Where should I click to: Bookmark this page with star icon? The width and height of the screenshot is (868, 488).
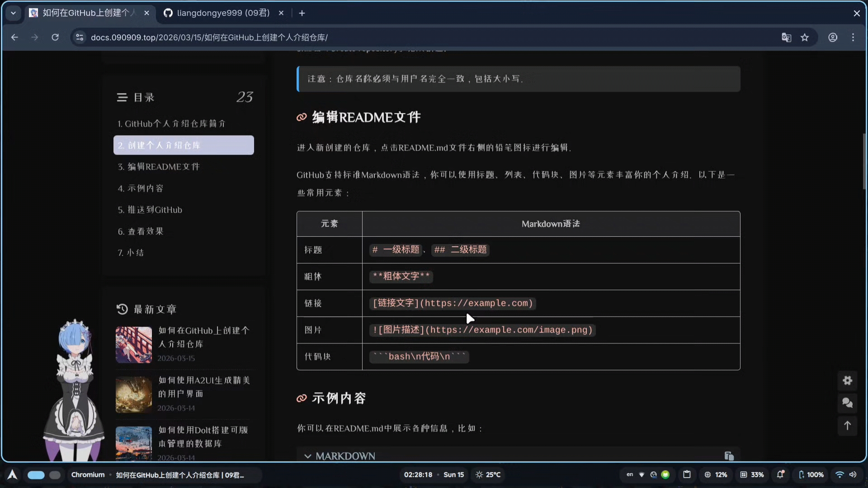click(805, 38)
